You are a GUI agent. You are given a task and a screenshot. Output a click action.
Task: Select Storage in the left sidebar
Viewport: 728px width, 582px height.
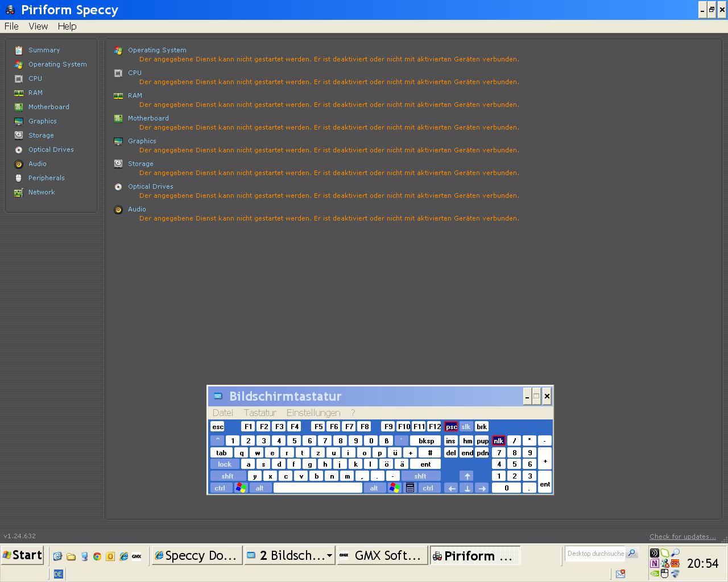[x=34, y=135]
